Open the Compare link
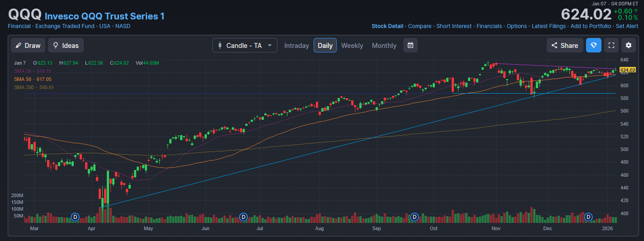This screenshot has height=241, width=644. tap(420, 26)
